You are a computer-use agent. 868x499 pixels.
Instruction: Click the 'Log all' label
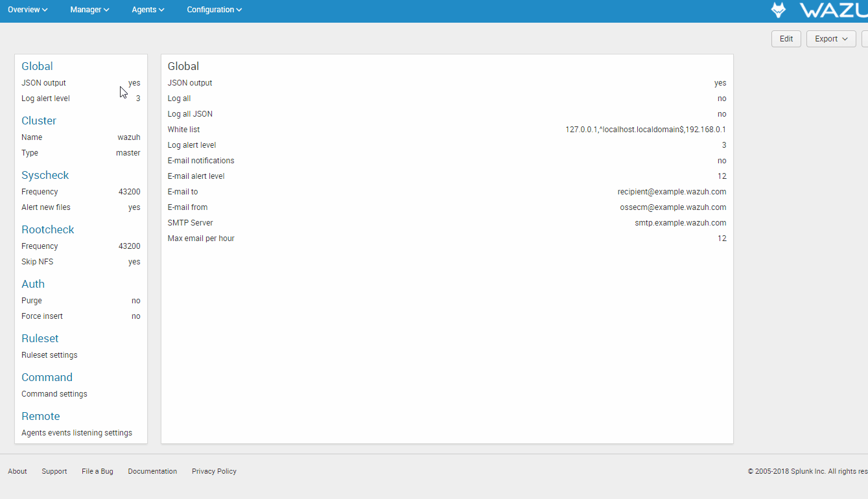click(180, 99)
